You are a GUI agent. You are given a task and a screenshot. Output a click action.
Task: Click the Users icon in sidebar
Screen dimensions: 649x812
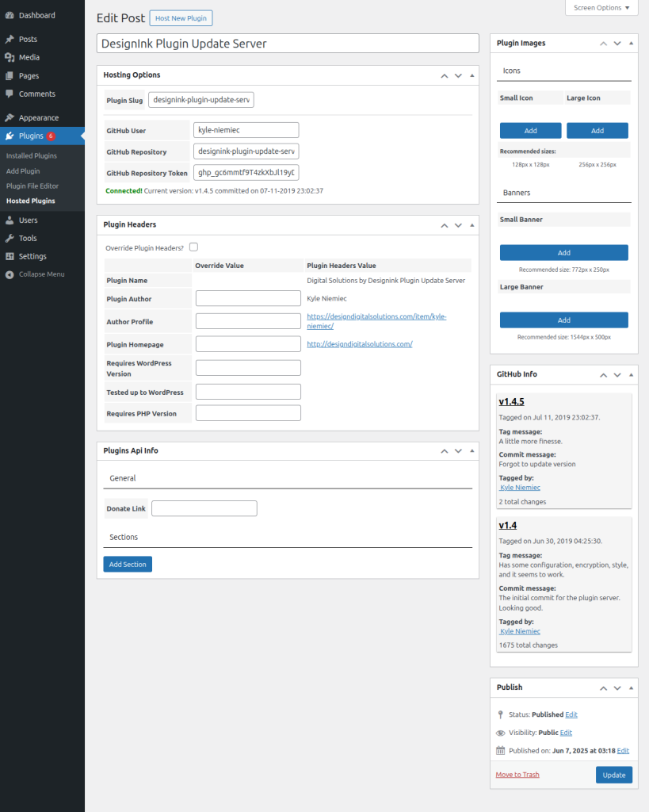click(x=10, y=220)
